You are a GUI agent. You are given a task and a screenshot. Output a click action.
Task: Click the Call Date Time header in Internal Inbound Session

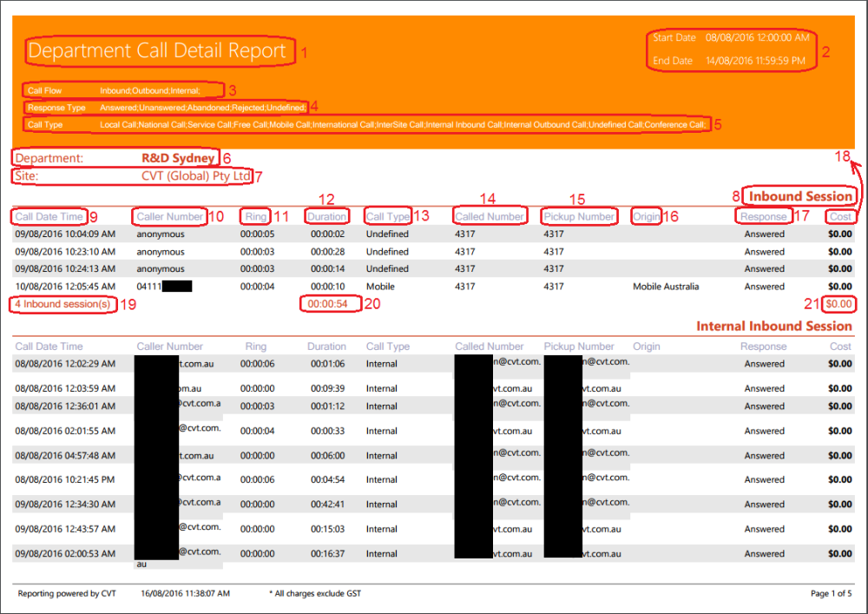pos(49,347)
